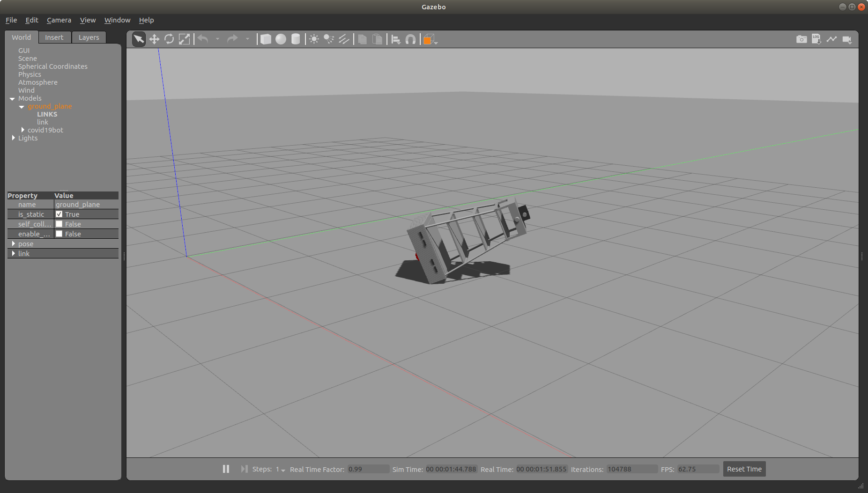The image size is (868, 493).
Task: Click the paste icon in toolbar
Action: coord(377,39)
